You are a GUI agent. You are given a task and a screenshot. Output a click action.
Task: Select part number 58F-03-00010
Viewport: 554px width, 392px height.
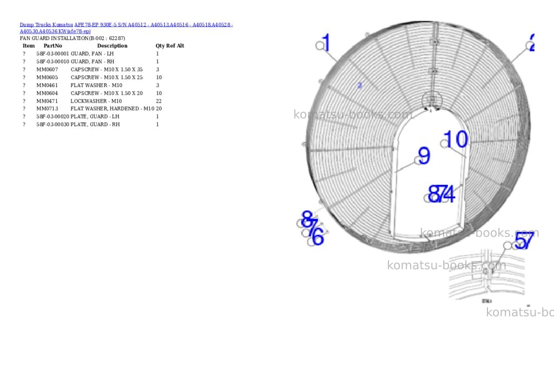52,62
